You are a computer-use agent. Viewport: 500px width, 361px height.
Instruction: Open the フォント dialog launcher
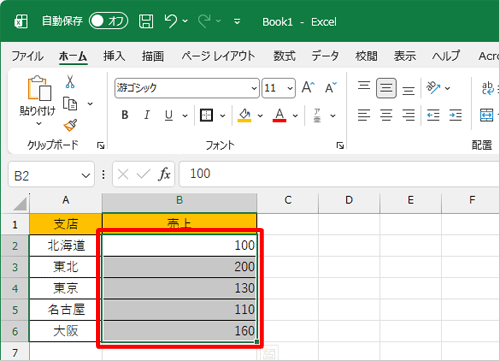(340, 145)
